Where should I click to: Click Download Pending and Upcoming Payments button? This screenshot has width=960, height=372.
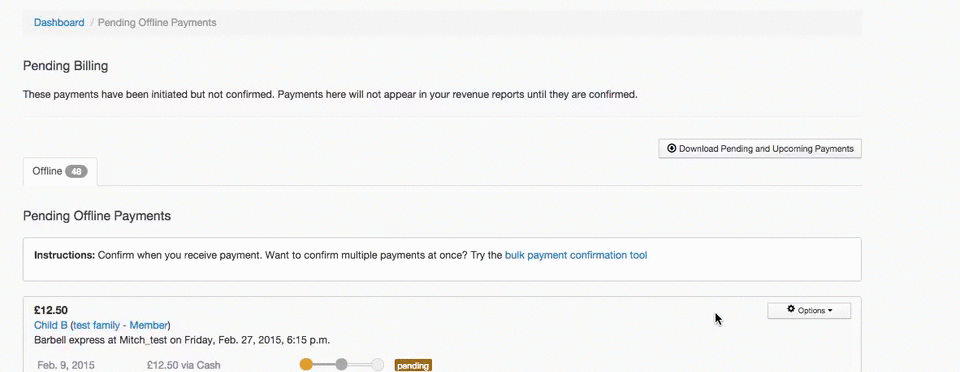(x=760, y=149)
